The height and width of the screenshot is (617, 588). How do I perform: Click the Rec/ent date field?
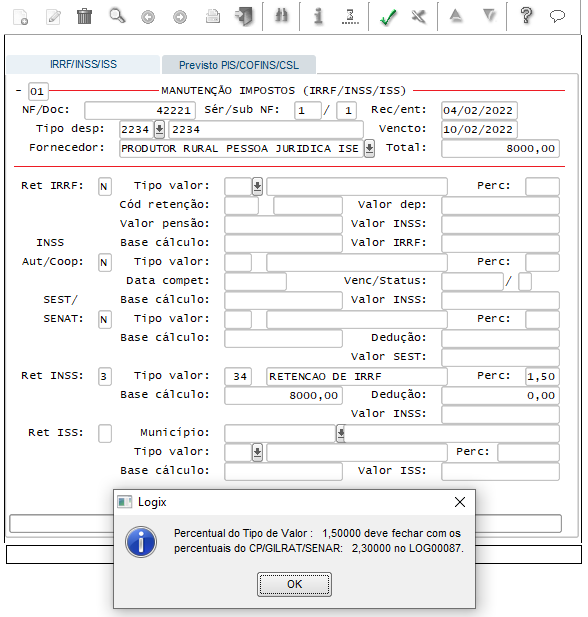click(479, 111)
